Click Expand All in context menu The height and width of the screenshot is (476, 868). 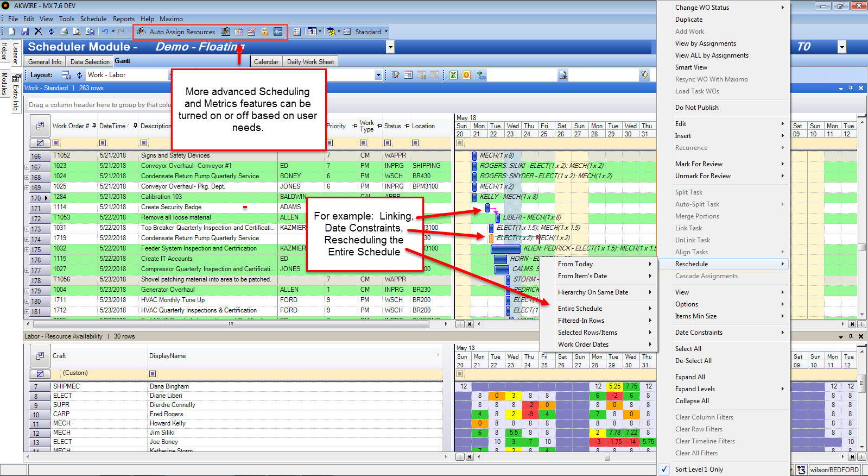click(x=690, y=377)
